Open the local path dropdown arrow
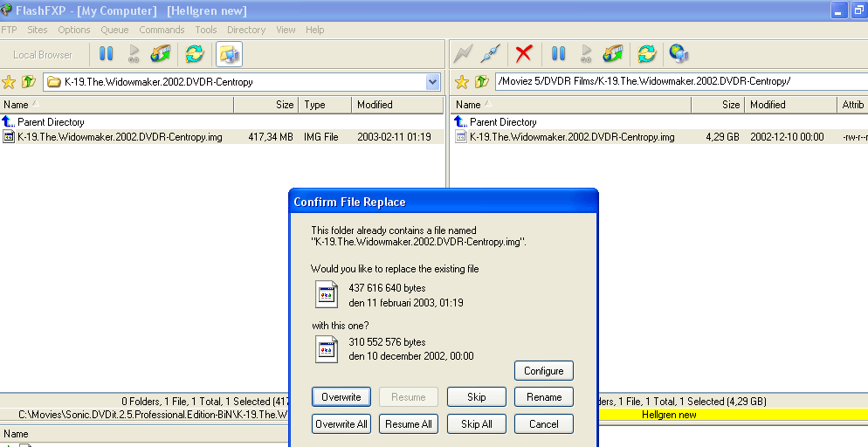Screen dimensions: 868x447 (433, 82)
